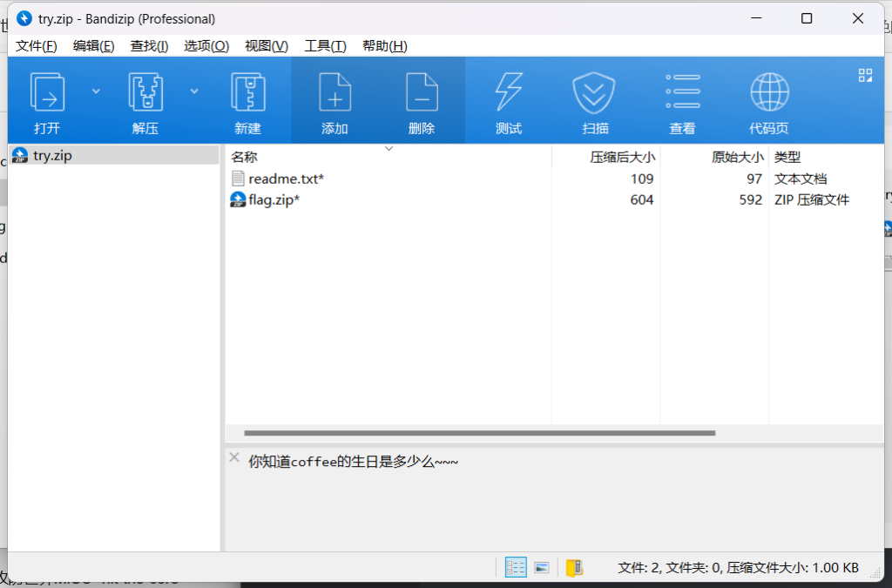Close the archive comment panel
Image resolution: width=892 pixels, height=588 pixels.
[x=234, y=457]
